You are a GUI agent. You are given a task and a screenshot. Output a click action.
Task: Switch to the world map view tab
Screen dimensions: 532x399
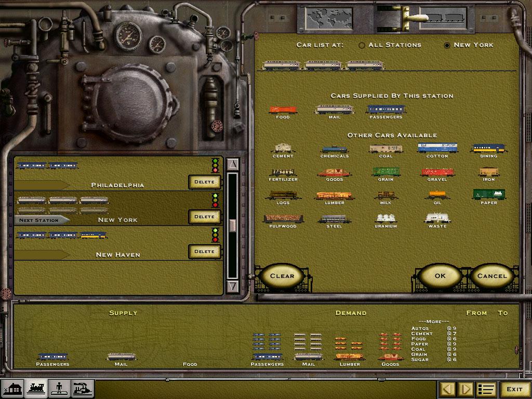point(322,19)
